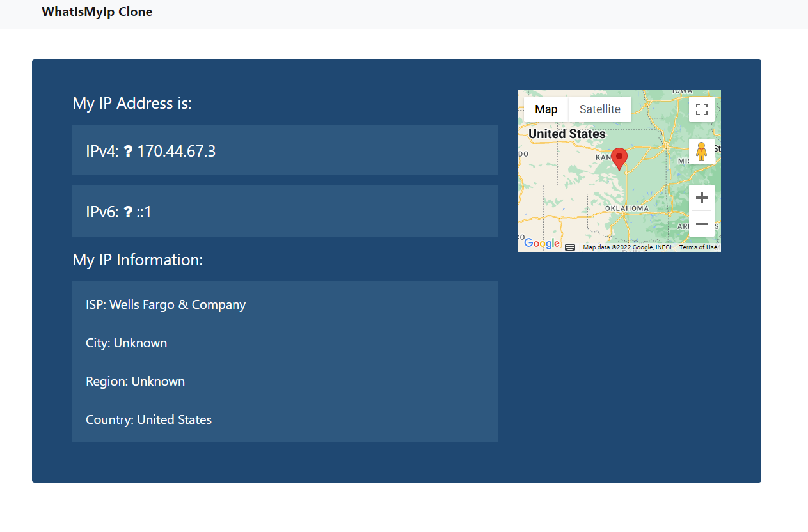The height and width of the screenshot is (532, 808).
Task: Click the ISP Wells Fargo & Company text
Action: 166,304
